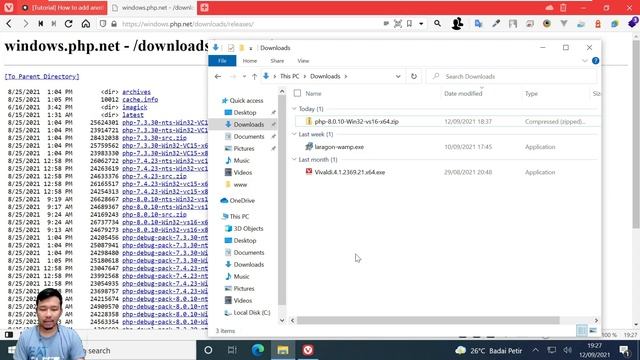Open Quick Access Toolbar customize dropdown

point(251,48)
